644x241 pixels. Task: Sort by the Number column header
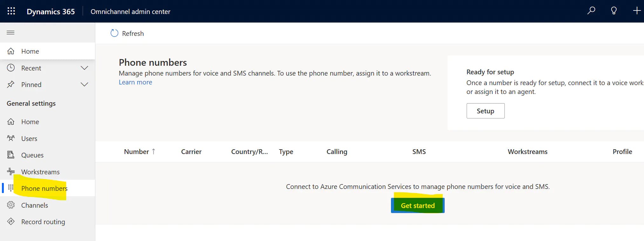tap(136, 151)
